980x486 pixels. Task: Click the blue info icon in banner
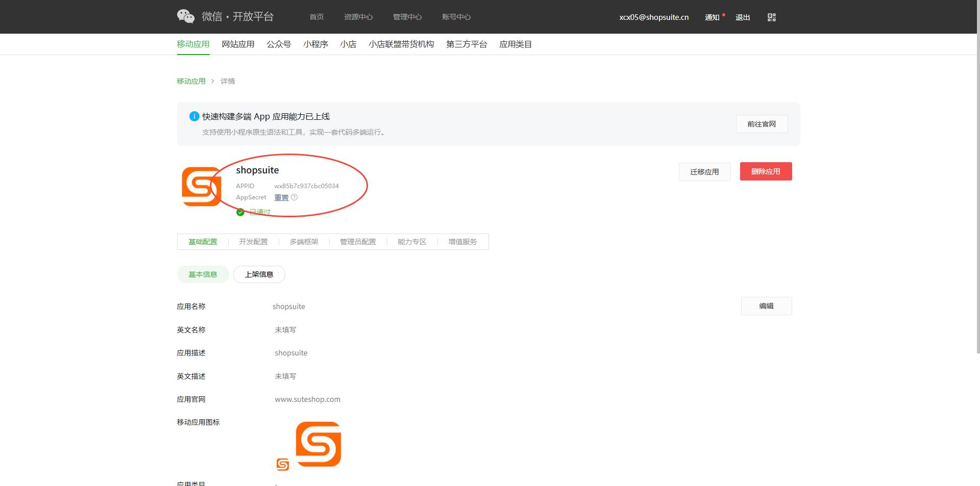pos(194,116)
